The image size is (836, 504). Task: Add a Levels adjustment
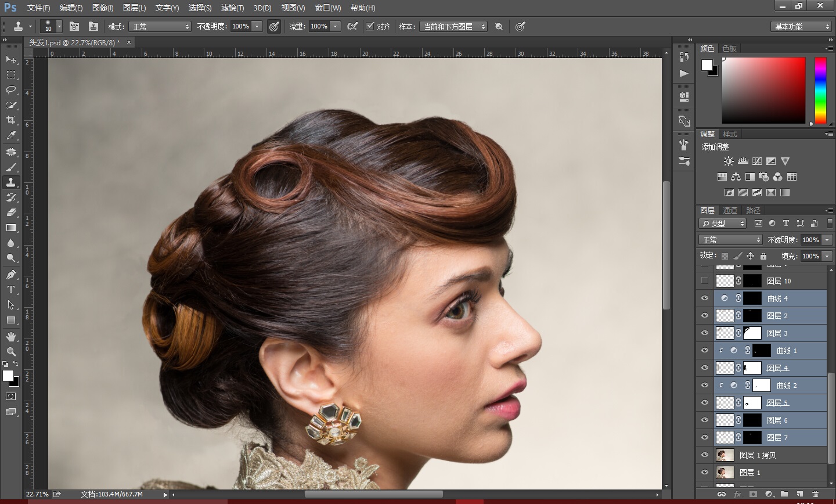click(x=743, y=161)
